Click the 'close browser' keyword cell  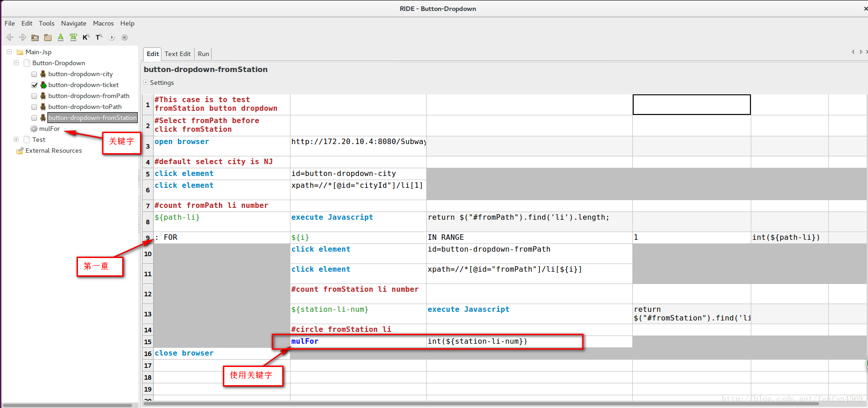click(222, 353)
